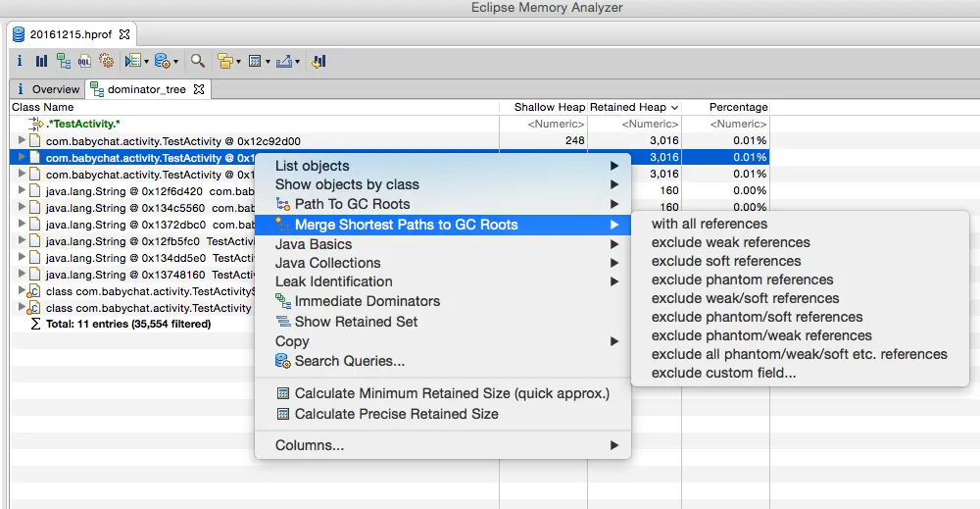Expand the java.lang.String @ 0x12fb5fc0 row
This screenshot has height=509, width=980.
coord(22,240)
